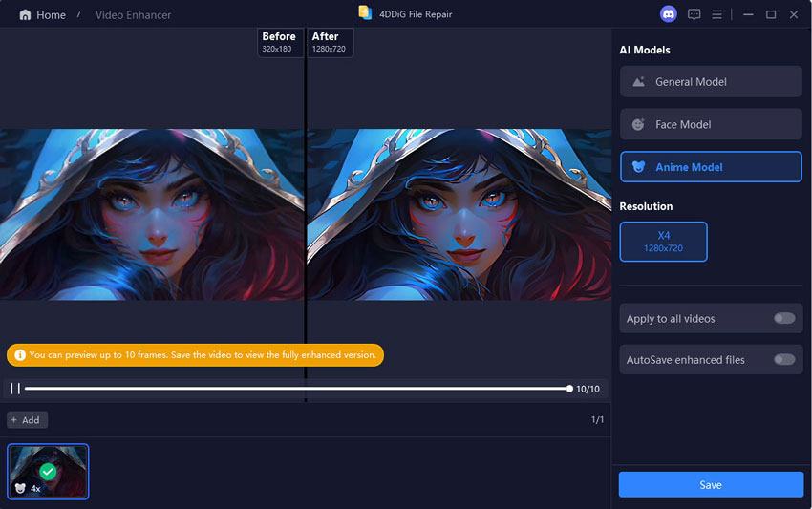
Task: Click the 10/10 frame counter
Action: pyautogui.click(x=588, y=389)
